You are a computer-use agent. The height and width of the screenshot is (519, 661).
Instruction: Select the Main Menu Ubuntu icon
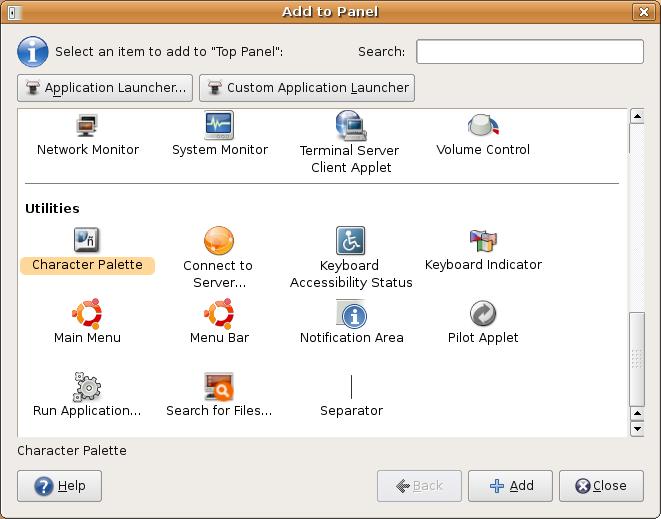click(87, 314)
